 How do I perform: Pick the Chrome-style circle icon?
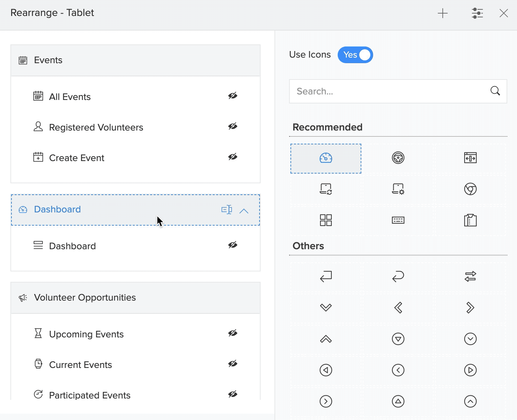coord(470,189)
